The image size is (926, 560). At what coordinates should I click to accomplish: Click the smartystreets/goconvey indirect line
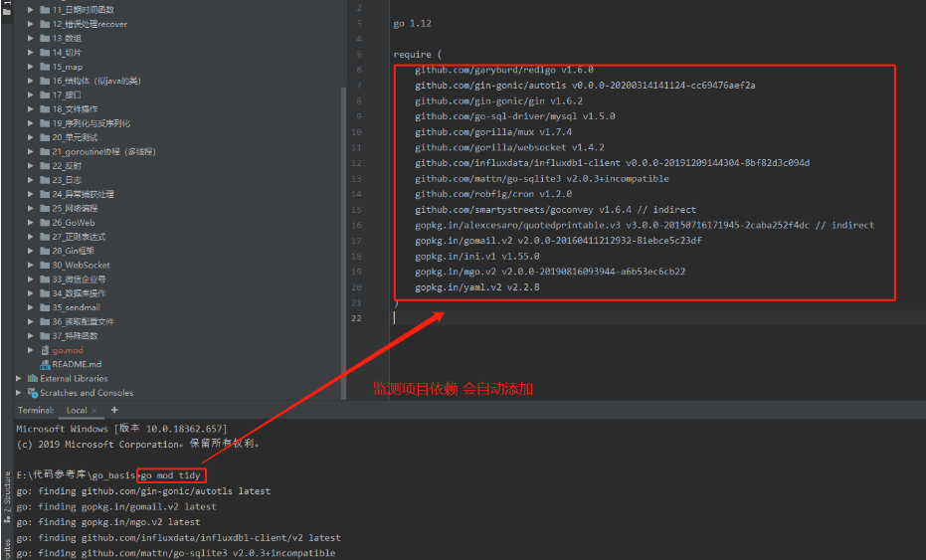pyautogui.click(x=555, y=210)
